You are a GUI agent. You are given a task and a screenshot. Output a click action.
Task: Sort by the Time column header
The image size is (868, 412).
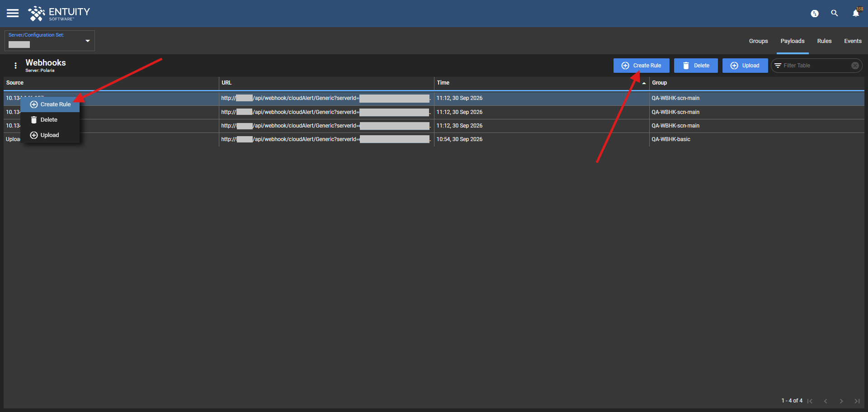click(542, 83)
